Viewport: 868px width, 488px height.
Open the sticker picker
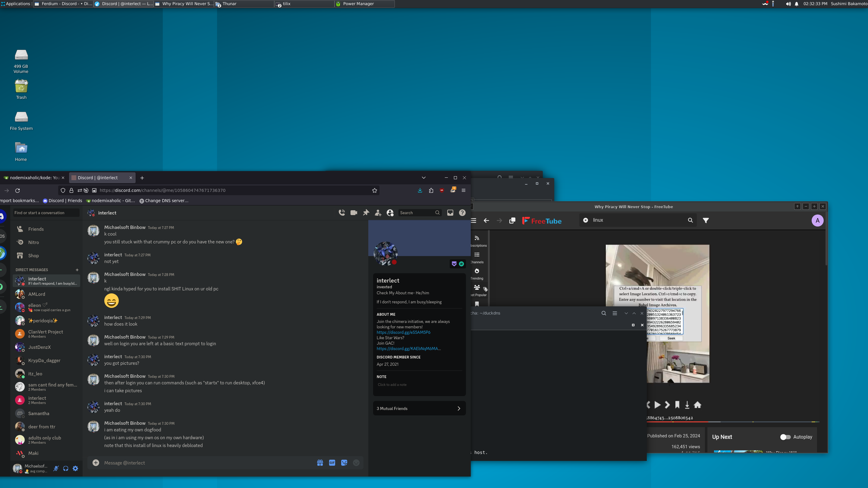coord(344,463)
